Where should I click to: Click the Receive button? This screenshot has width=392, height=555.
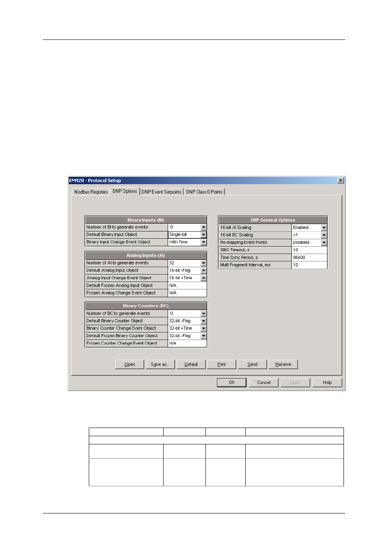coord(283,364)
